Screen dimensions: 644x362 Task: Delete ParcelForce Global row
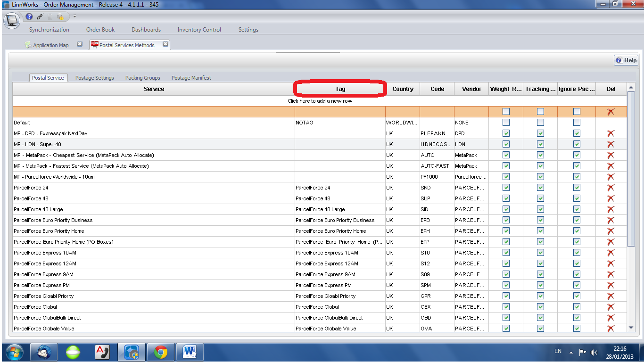(x=611, y=307)
